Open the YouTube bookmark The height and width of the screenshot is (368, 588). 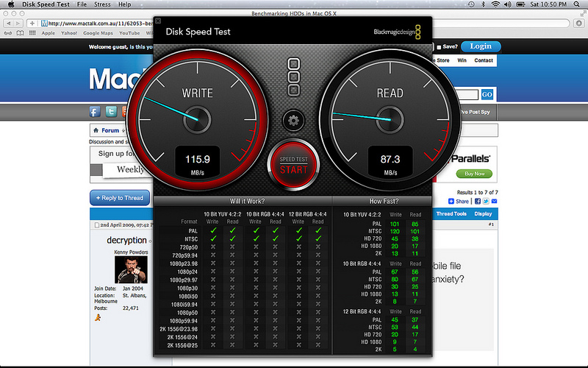pyautogui.click(x=129, y=33)
